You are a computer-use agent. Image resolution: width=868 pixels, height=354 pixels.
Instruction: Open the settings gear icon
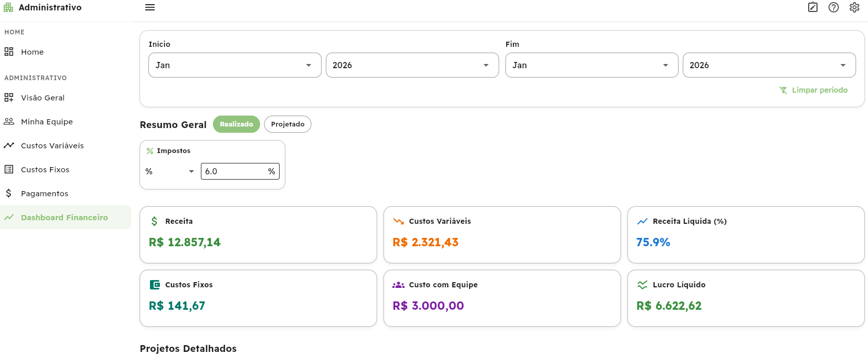[x=854, y=7]
